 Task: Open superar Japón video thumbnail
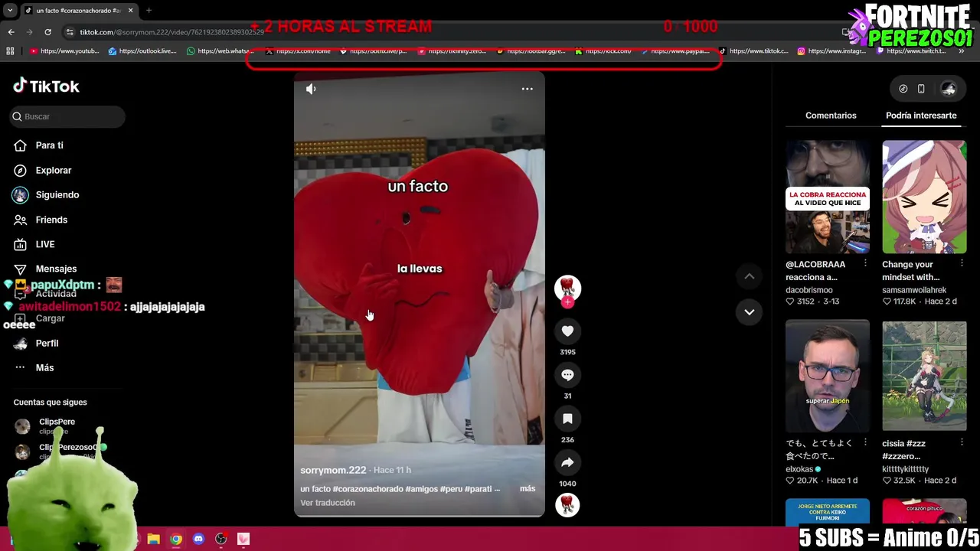tap(828, 376)
